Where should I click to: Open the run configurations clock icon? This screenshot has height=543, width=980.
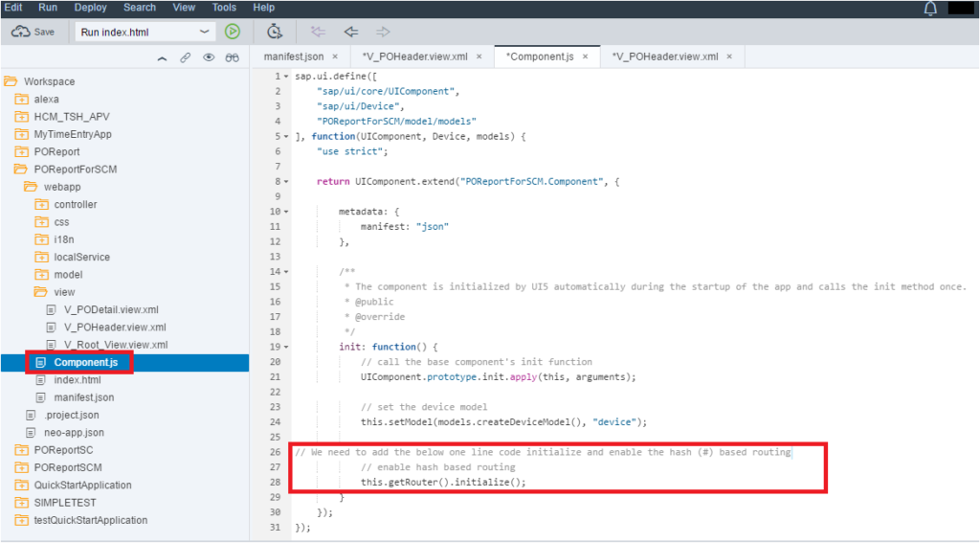[275, 32]
